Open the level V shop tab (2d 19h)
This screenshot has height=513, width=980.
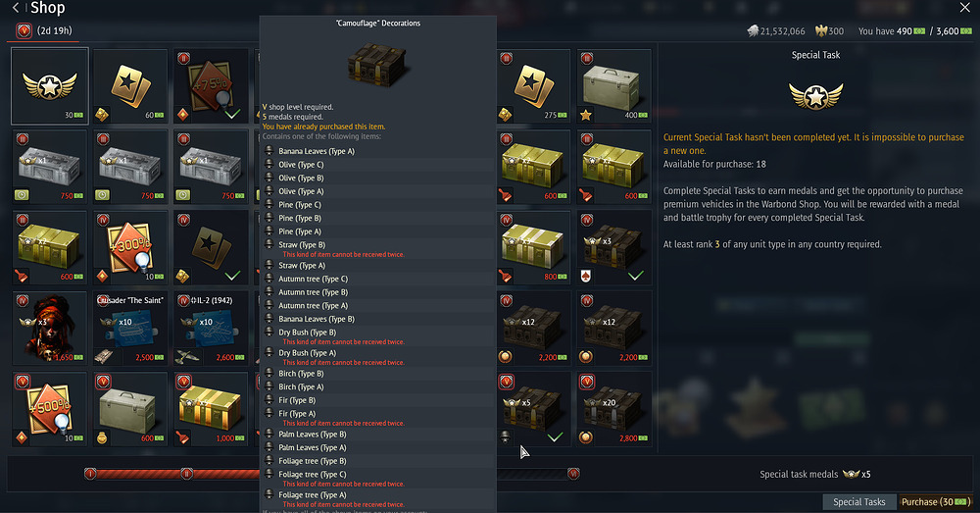tap(42, 30)
